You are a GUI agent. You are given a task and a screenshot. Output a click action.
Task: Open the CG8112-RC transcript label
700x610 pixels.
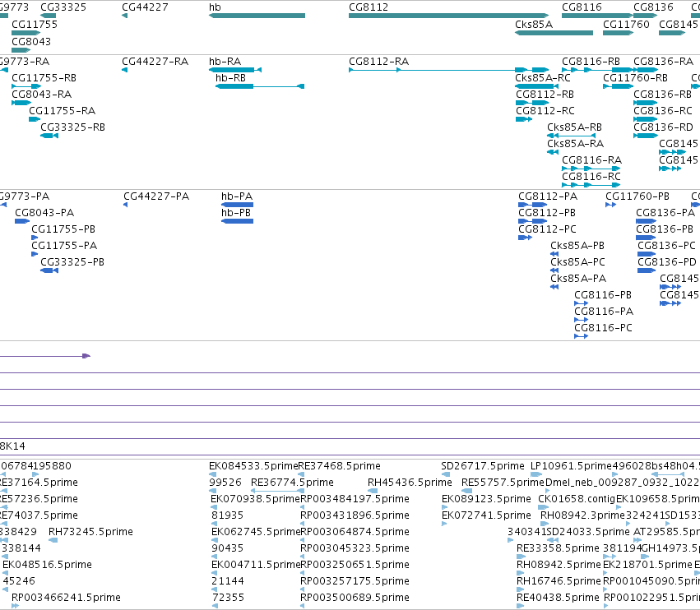coord(545,111)
